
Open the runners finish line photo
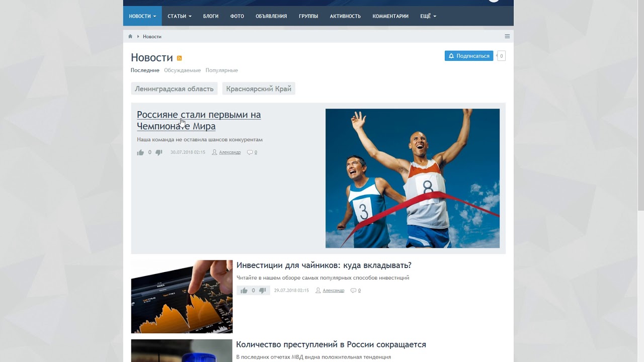click(413, 178)
